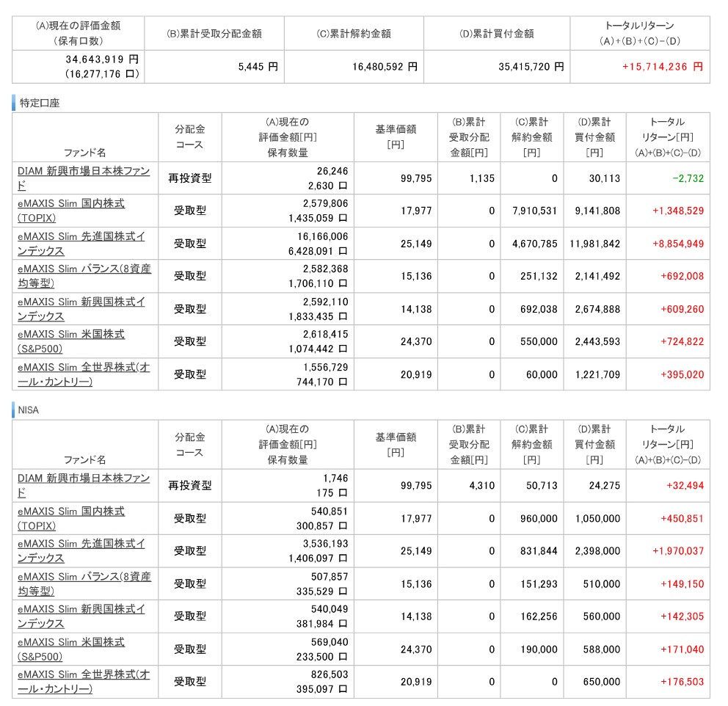Click the 特定口座 section heading

point(40,103)
